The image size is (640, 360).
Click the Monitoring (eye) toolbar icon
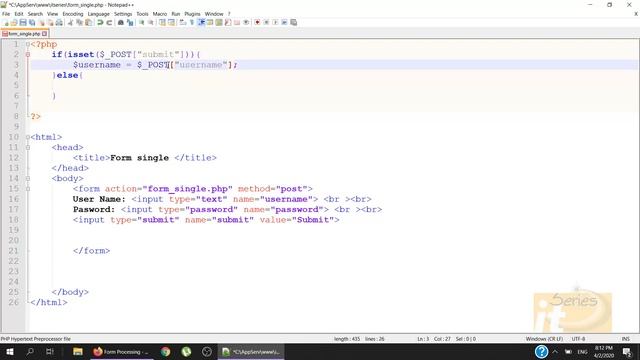tap(246, 22)
